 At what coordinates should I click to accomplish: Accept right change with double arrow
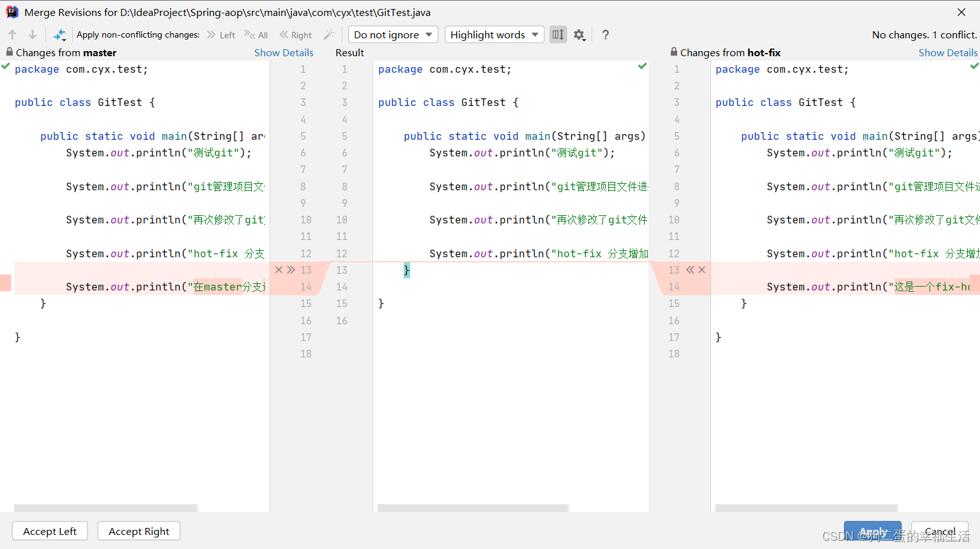(690, 270)
